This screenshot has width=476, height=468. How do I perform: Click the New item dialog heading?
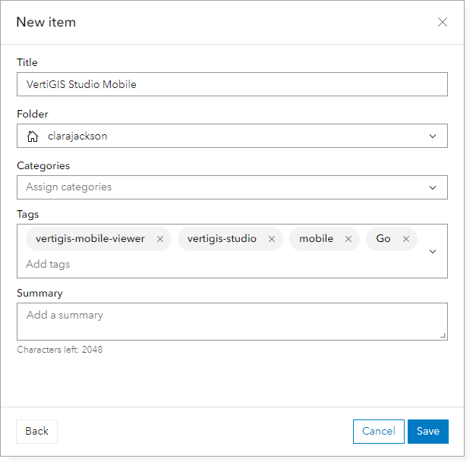(x=46, y=22)
